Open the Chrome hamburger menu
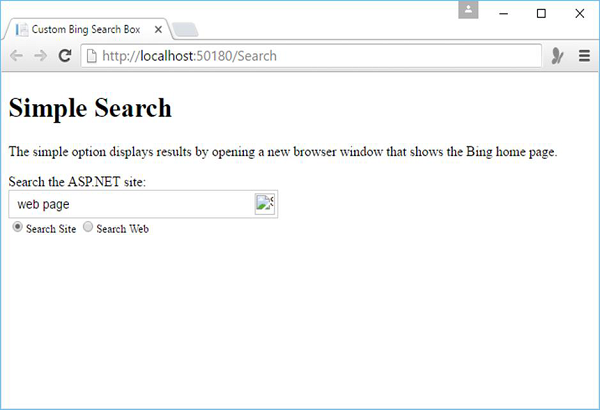 click(584, 56)
